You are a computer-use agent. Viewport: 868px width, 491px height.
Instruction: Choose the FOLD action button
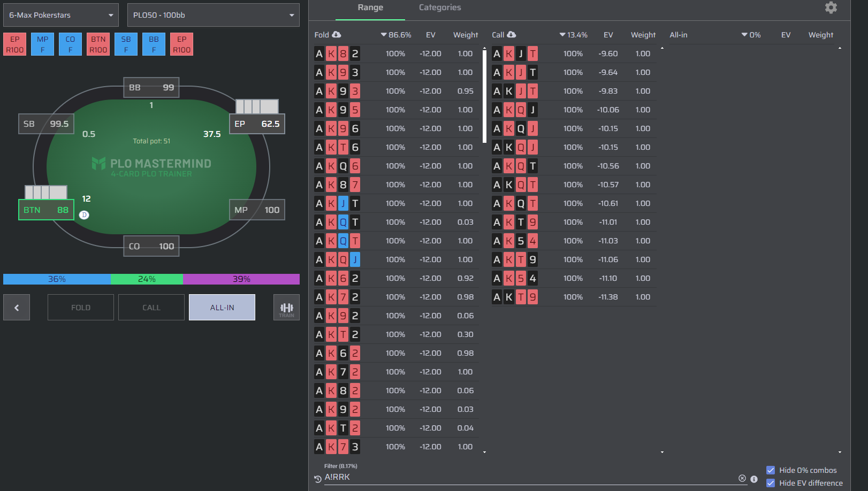coord(81,308)
